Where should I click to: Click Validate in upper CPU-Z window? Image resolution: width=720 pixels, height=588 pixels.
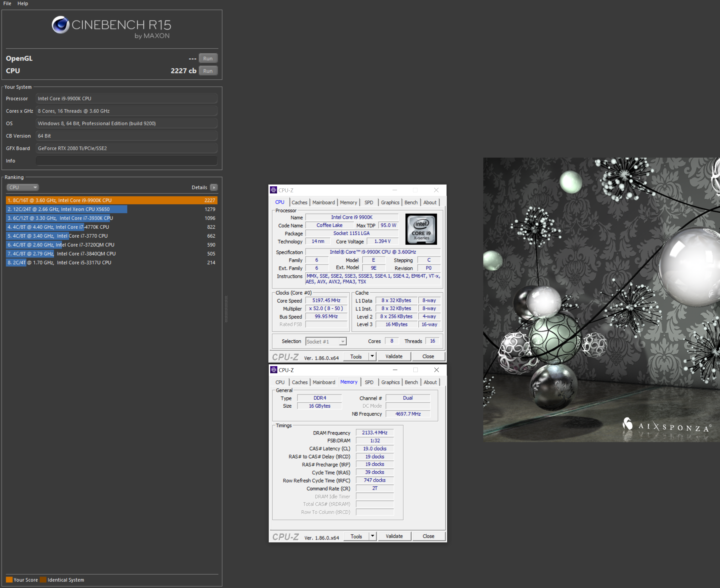tap(394, 356)
